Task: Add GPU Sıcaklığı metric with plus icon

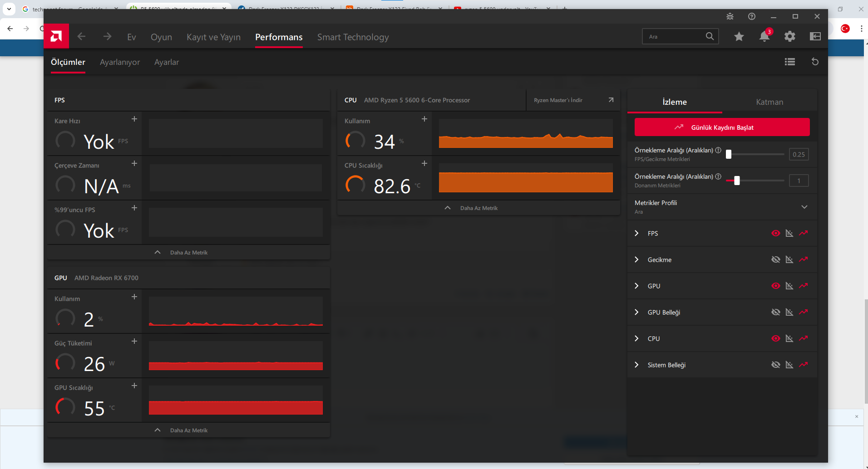Action: [x=134, y=386]
